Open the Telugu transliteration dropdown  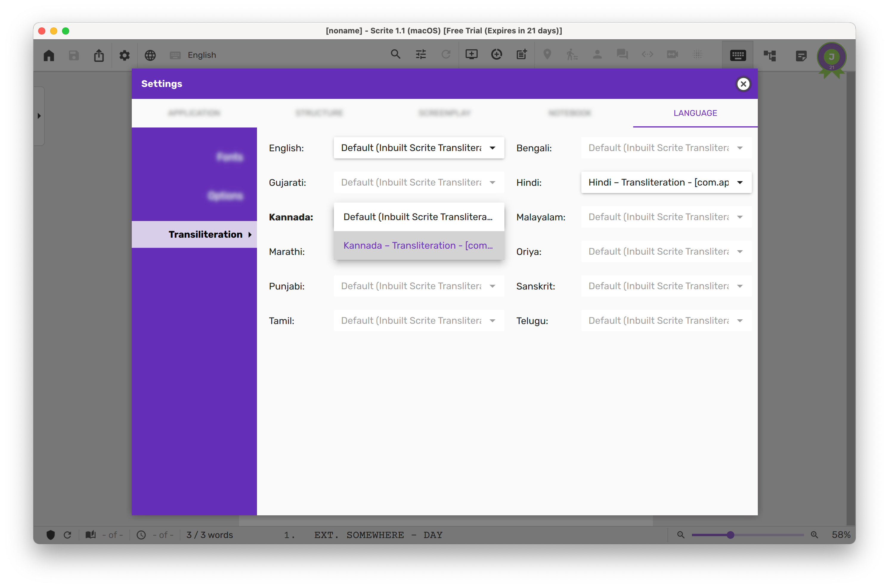(x=666, y=320)
